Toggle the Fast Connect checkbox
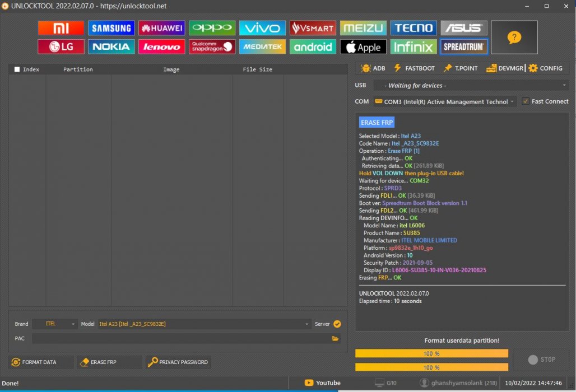 tap(526, 101)
